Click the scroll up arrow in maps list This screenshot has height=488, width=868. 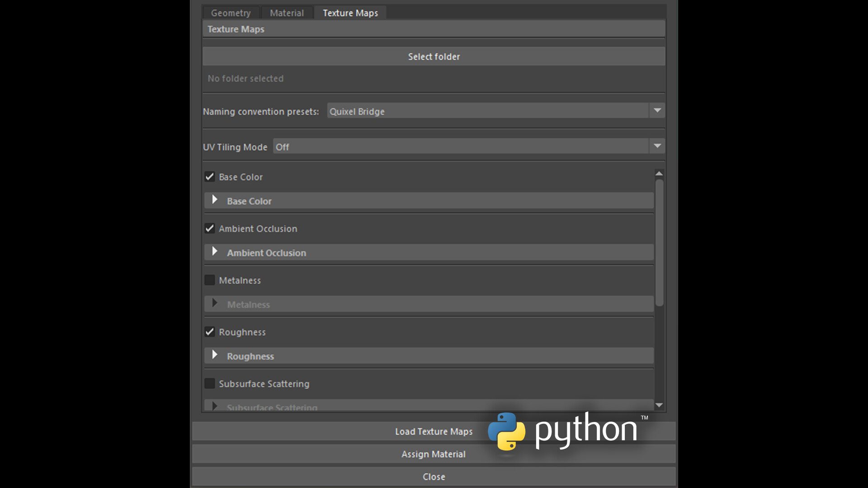(x=659, y=174)
